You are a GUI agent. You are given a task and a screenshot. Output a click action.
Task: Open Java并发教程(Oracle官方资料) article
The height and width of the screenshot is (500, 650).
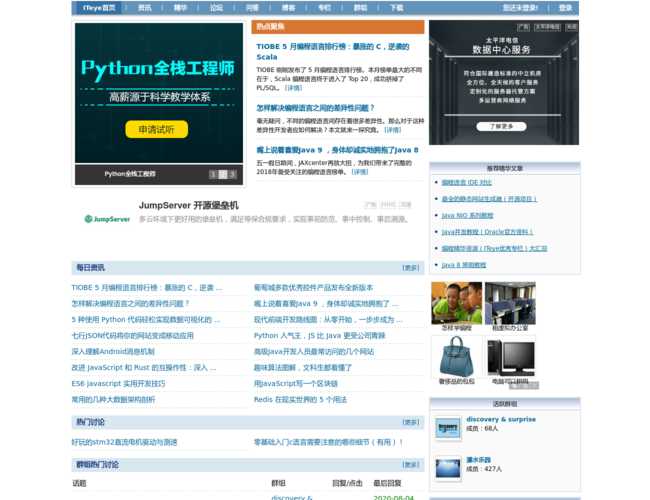pos(487,232)
